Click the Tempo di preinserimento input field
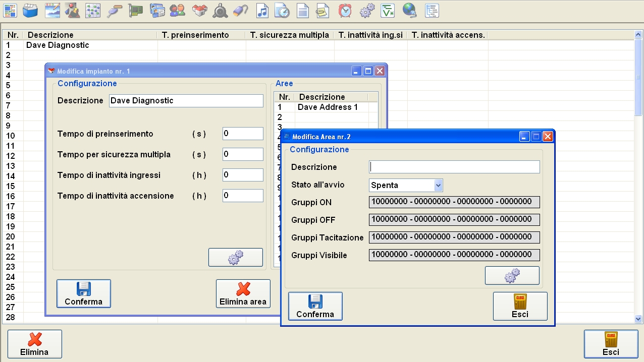The width and height of the screenshot is (644, 362). pos(243,134)
